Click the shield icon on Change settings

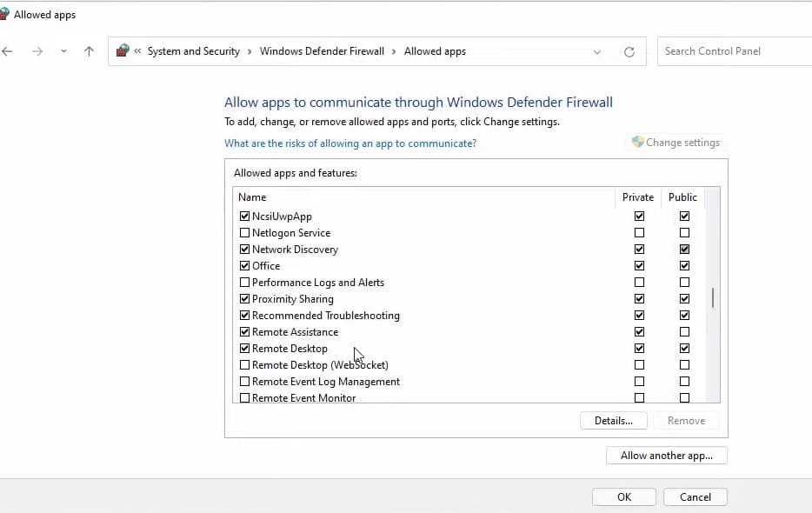point(637,143)
